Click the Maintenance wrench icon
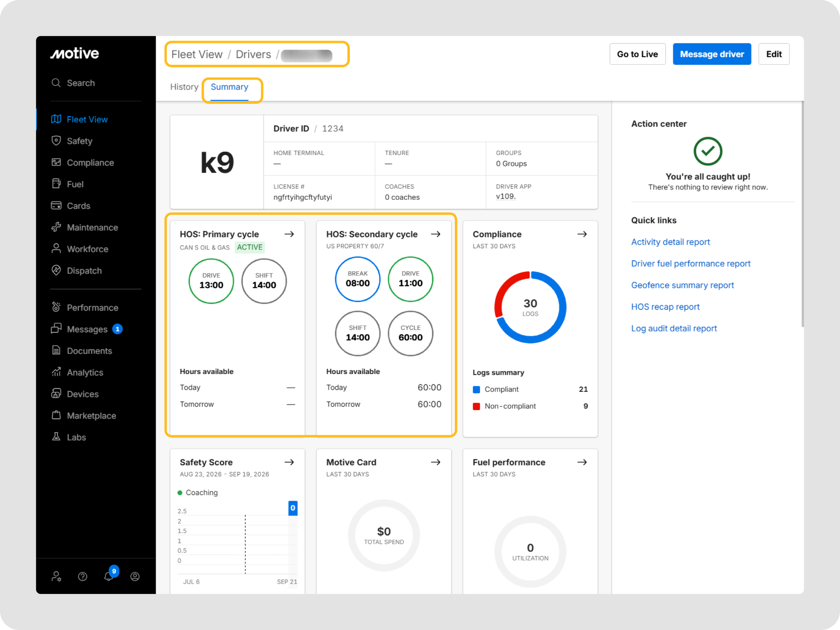This screenshot has height=630, width=840. (x=56, y=227)
